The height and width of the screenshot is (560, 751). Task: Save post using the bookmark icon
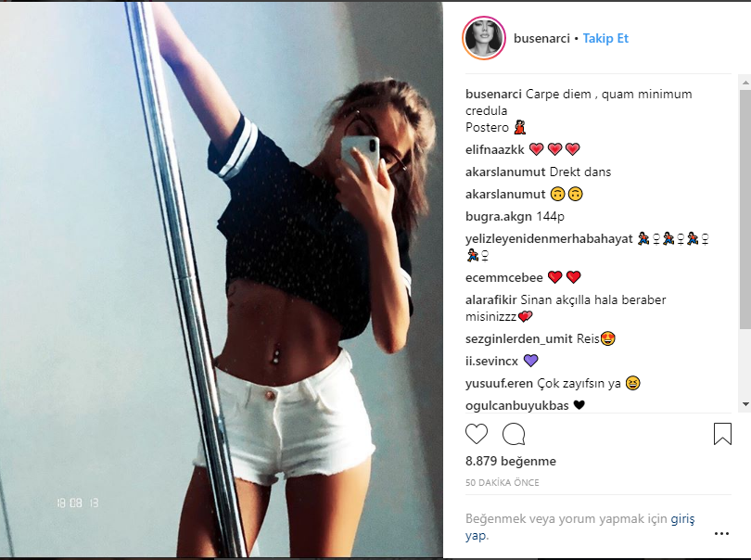tap(722, 434)
